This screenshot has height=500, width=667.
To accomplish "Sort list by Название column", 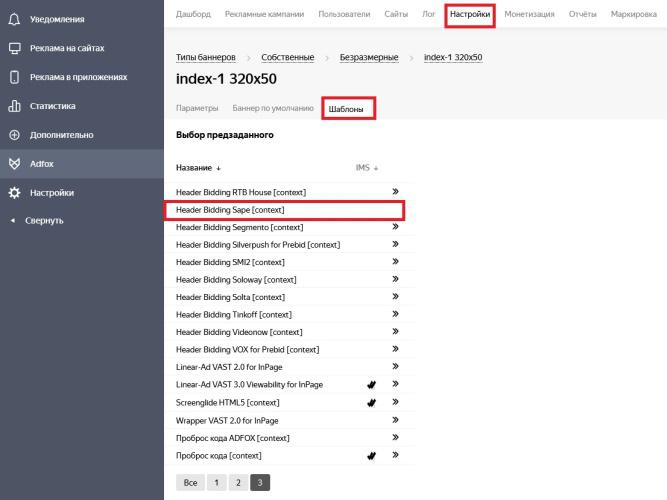I will point(198,168).
